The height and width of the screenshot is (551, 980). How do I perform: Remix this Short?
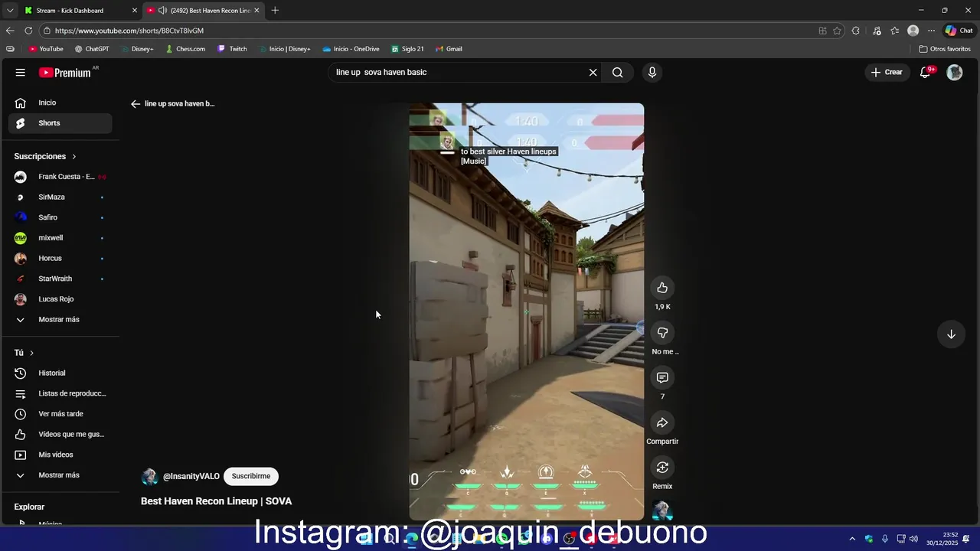662,468
